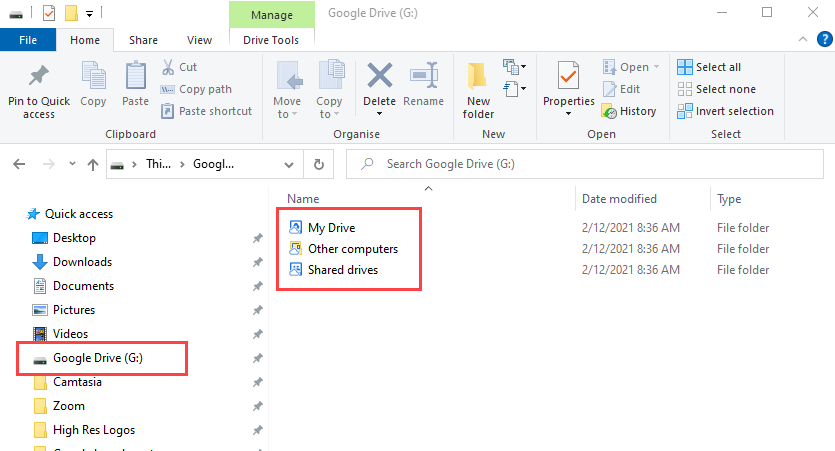
Task: Open the Zoom folder in sidebar
Action: pos(59,406)
